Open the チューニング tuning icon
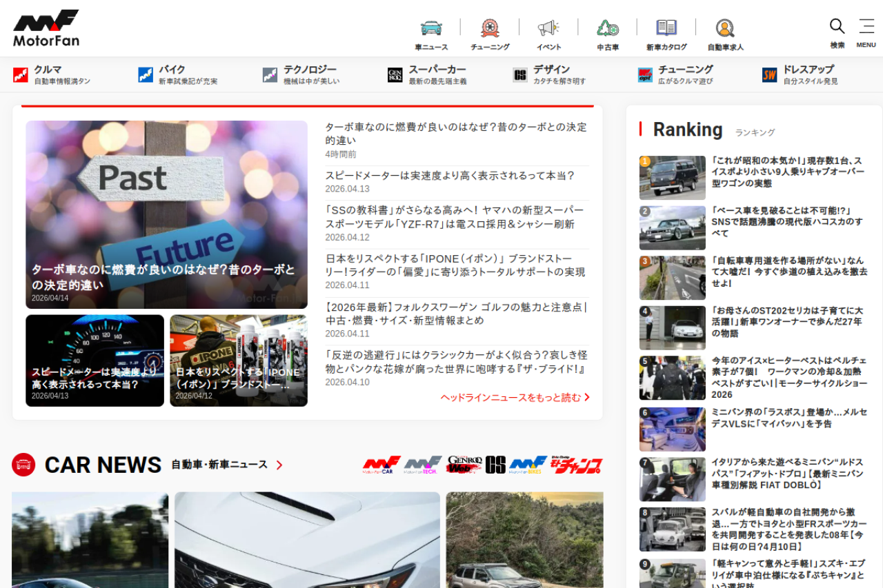 (490, 29)
